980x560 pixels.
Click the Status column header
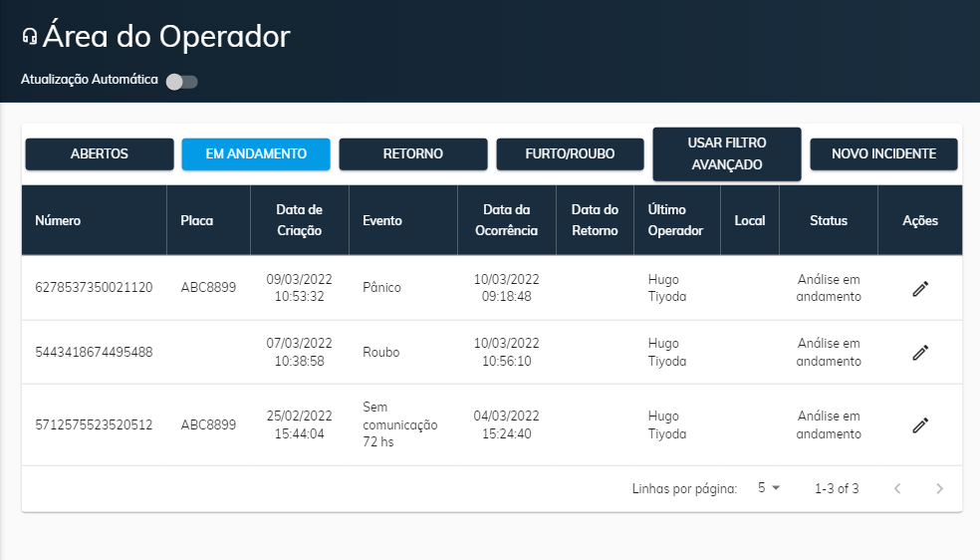[x=829, y=220]
